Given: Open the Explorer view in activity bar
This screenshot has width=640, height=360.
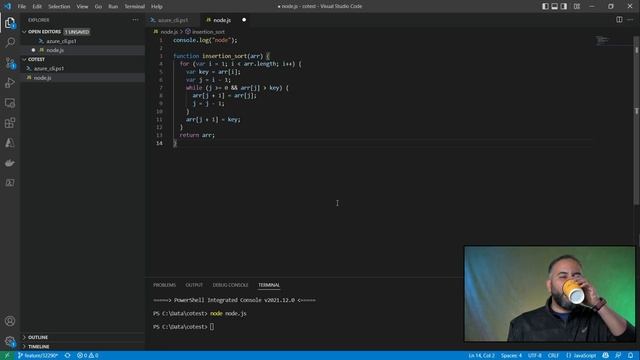Looking at the screenshot, I should (x=10, y=23).
